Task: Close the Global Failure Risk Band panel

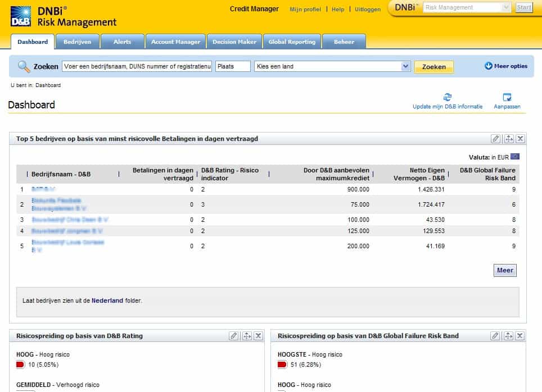Action: pyautogui.click(x=520, y=336)
